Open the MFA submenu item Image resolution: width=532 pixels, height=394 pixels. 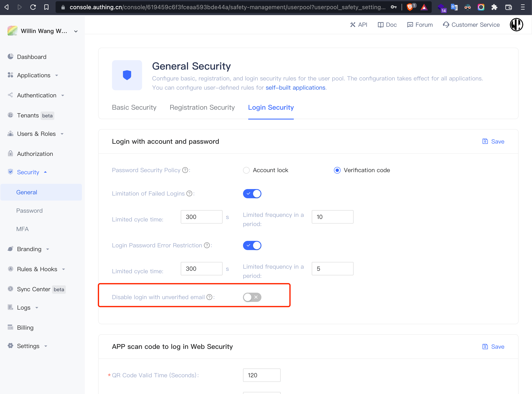[x=22, y=229]
